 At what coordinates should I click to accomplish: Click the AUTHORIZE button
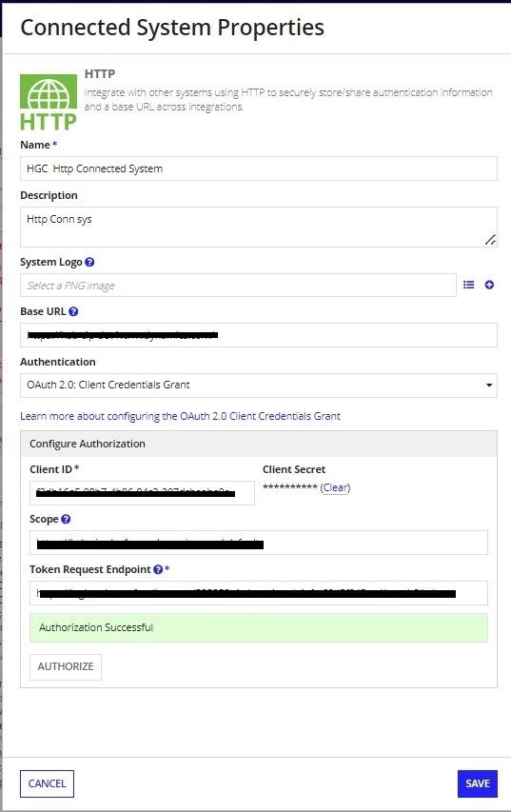click(x=66, y=666)
